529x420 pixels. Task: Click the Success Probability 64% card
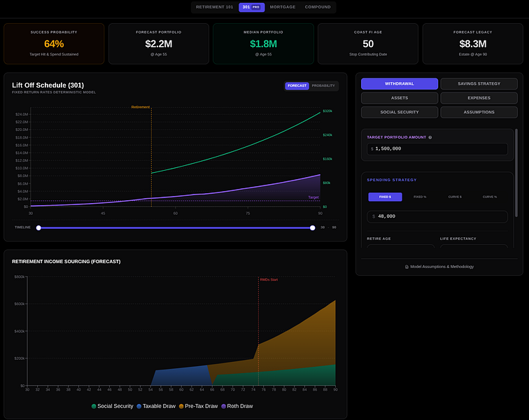(54, 43)
